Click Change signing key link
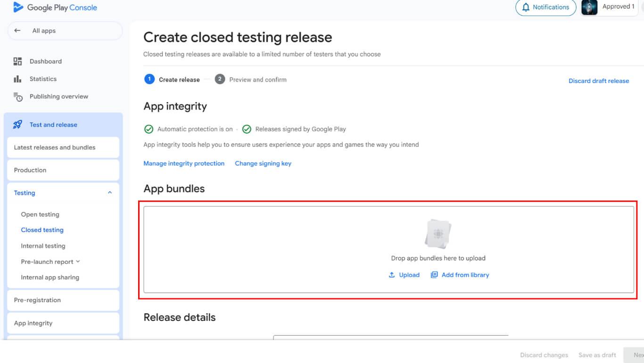This screenshot has width=644, height=363. (x=263, y=163)
